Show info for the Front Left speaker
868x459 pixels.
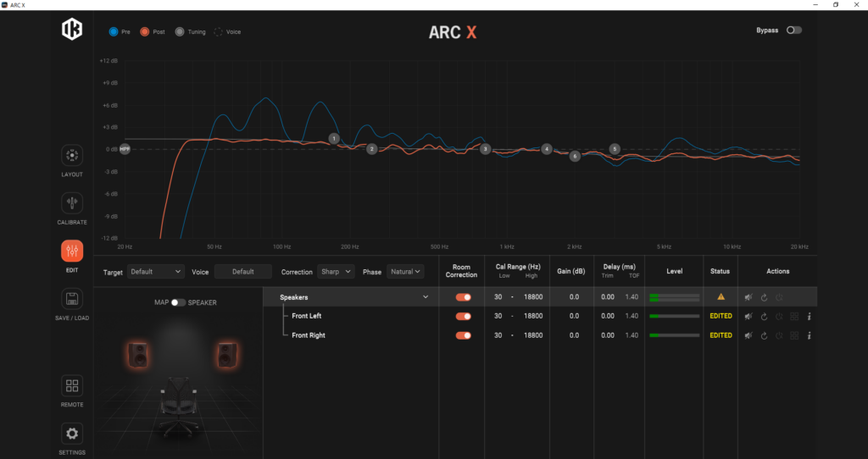coord(810,317)
